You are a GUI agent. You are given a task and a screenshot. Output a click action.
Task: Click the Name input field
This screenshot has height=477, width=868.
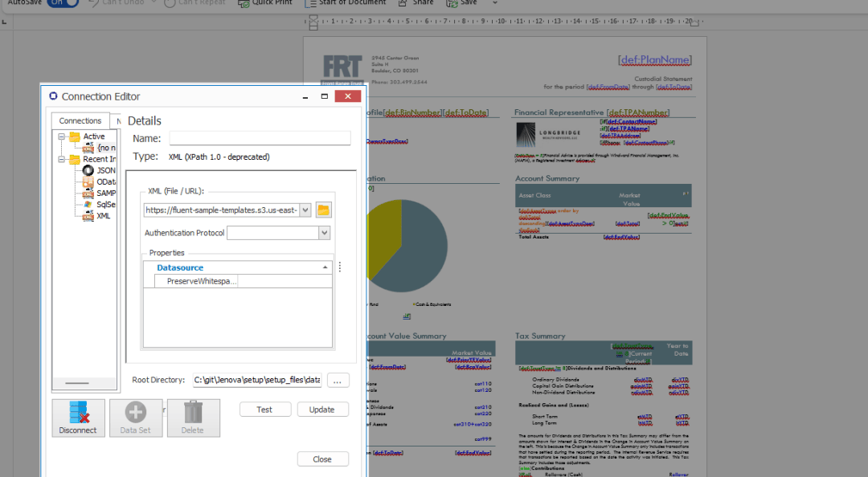260,138
